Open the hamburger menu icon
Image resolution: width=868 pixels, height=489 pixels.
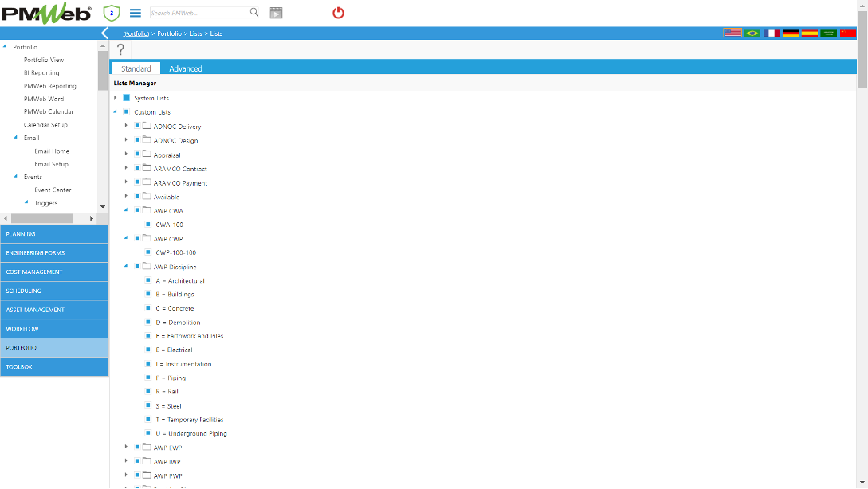tap(136, 13)
